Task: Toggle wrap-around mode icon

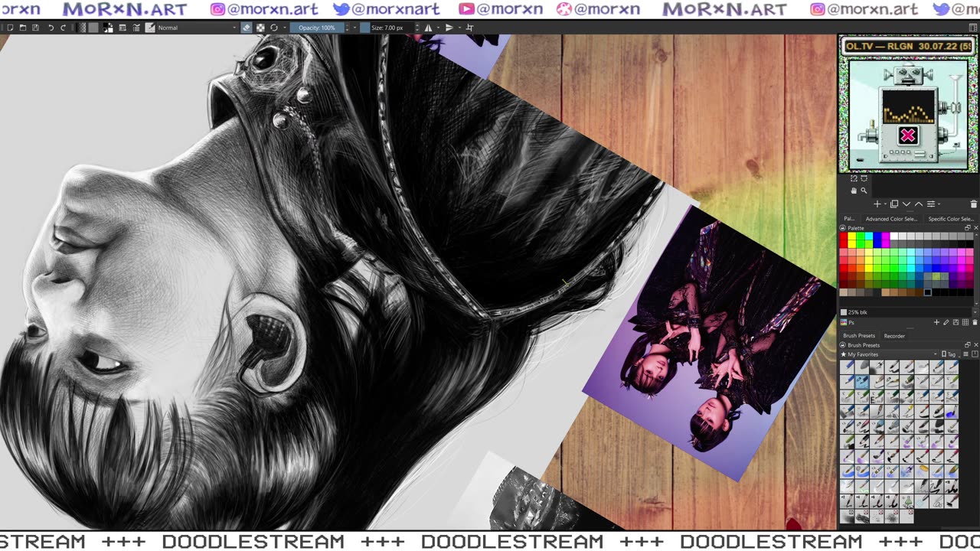Action: coord(469,28)
